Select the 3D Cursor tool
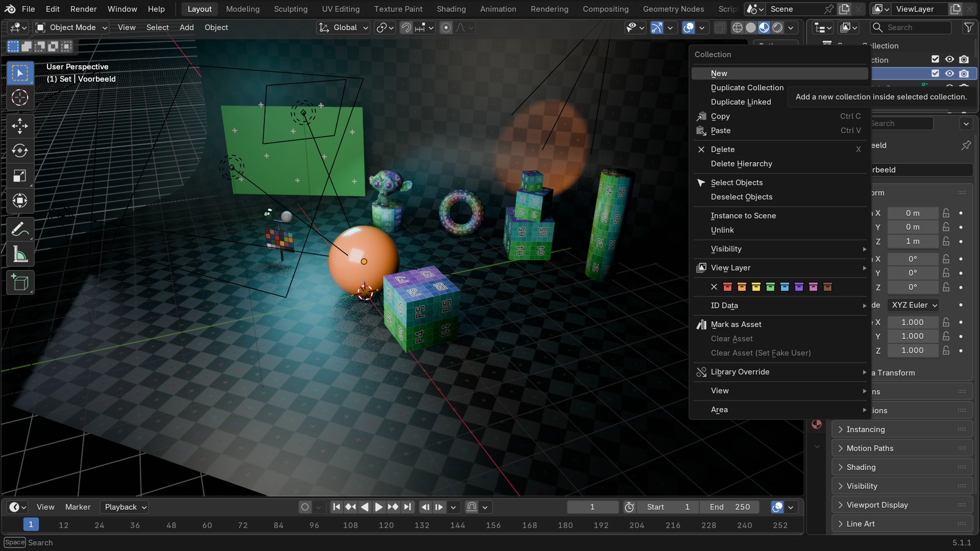The height and width of the screenshot is (551, 980). point(20,98)
